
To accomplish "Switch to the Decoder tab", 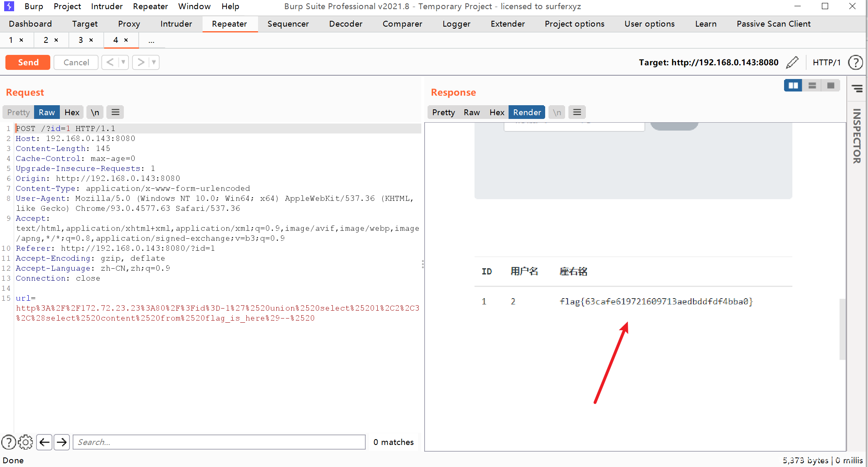I will (x=345, y=24).
